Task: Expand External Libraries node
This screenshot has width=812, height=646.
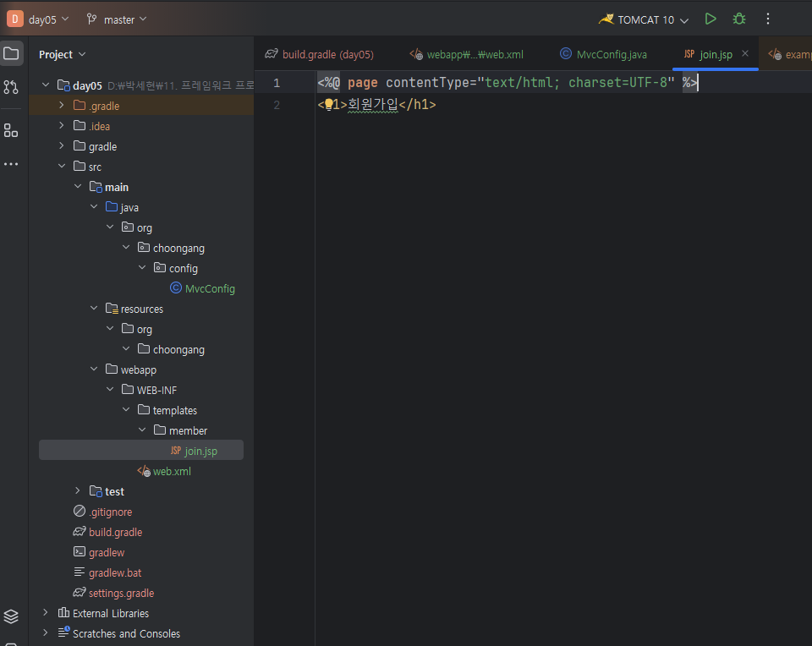Action: pos(46,612)
